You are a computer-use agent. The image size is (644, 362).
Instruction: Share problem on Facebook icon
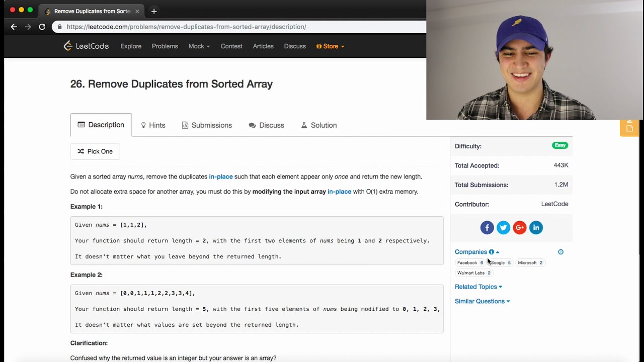click(487, 228)
